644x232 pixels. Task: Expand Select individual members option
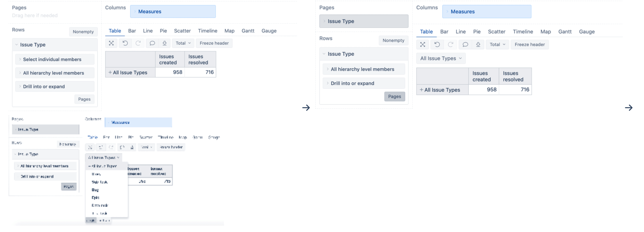pos(55,60)
